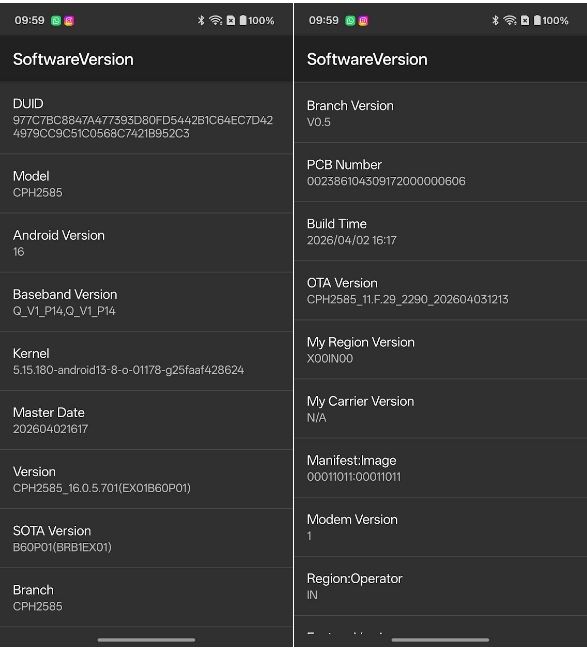Select the Model entry
The width and height of the screenshot is (587, 650).
(x=146, y=184)
